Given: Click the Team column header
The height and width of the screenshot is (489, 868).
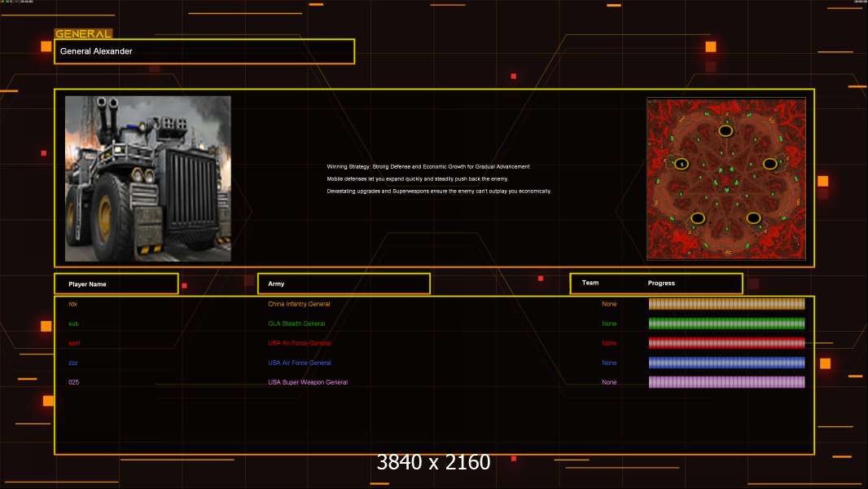Looking at the screenshot, I should pyautogui.click(x=590, y=283).
